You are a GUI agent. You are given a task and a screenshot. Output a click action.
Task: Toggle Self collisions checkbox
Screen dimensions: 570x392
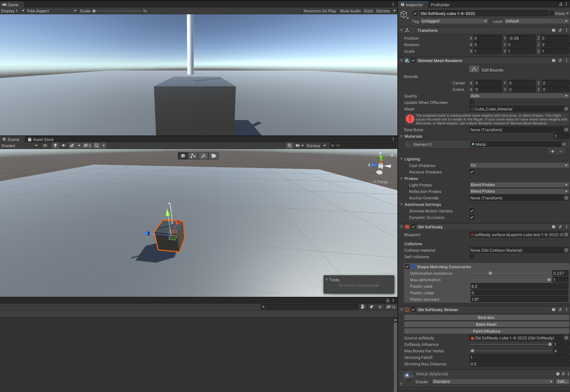point(472,256)
